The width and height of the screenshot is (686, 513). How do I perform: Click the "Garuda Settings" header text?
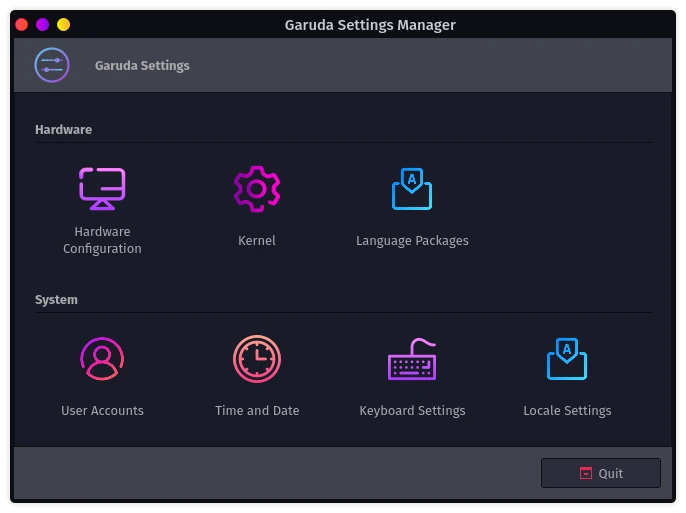pyautogui.click(x=142, y=66)
